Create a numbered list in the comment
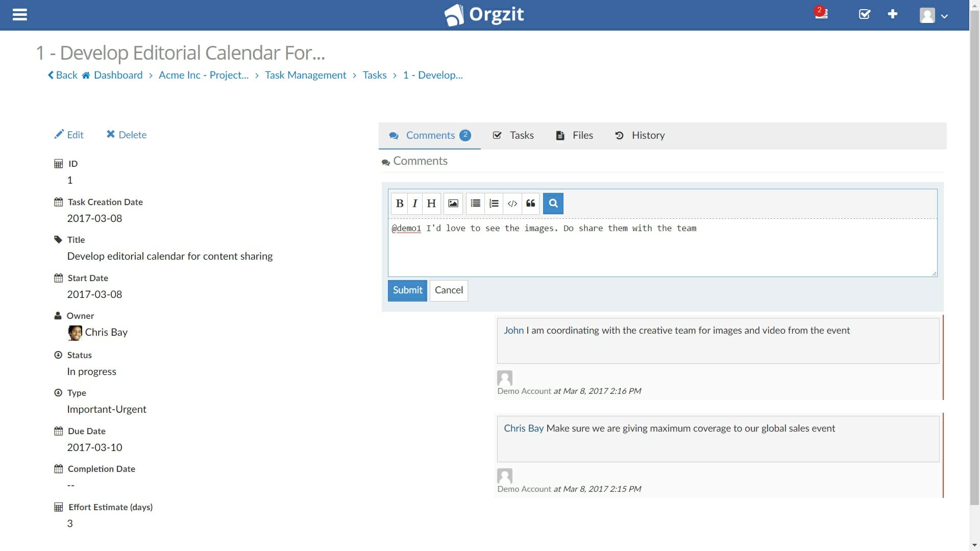The image size is (980, 551). [494, 203]
